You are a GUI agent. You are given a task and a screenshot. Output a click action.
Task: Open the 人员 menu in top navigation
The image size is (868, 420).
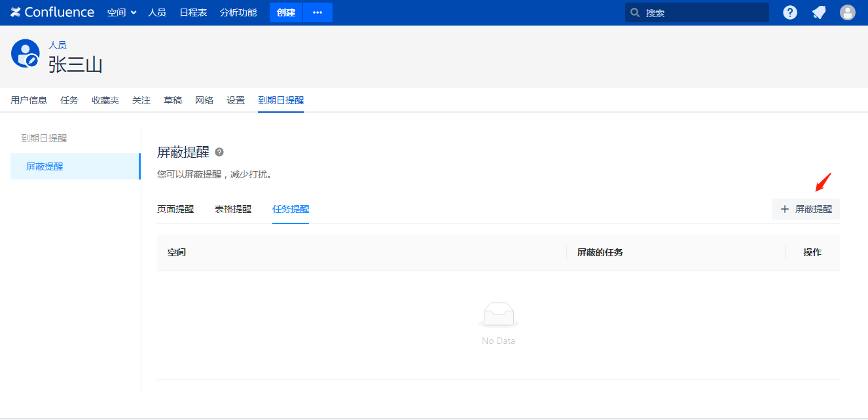tap(157, 12)
